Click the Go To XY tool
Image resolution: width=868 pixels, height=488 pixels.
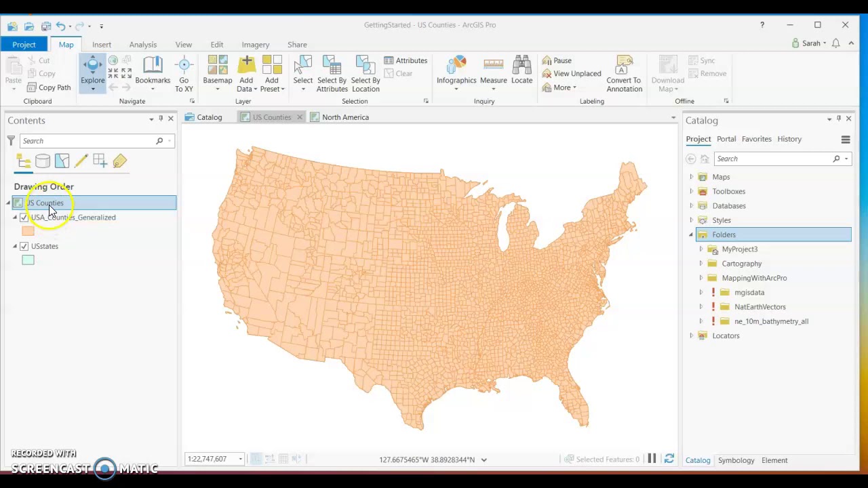click(184, 73)
